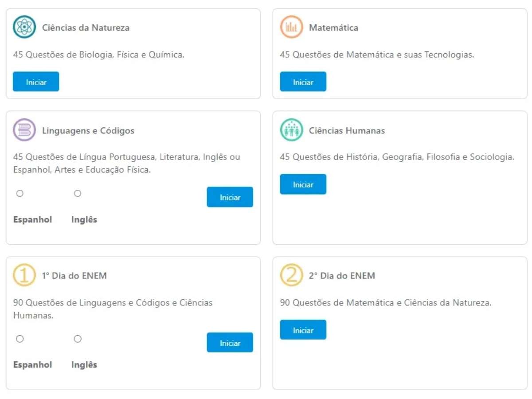The width and height of the screenshot is (532, 399).
Task: Click the Inglês label in Linguagens card
Action: click(84, 219)
